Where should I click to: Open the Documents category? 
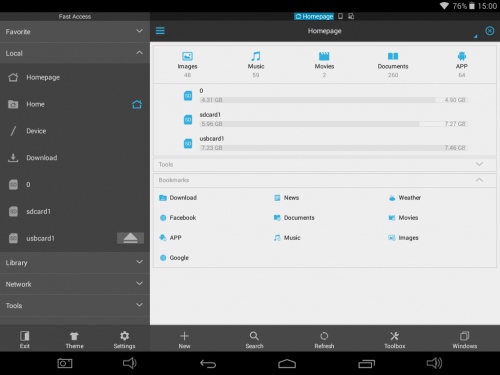(393, 65)
